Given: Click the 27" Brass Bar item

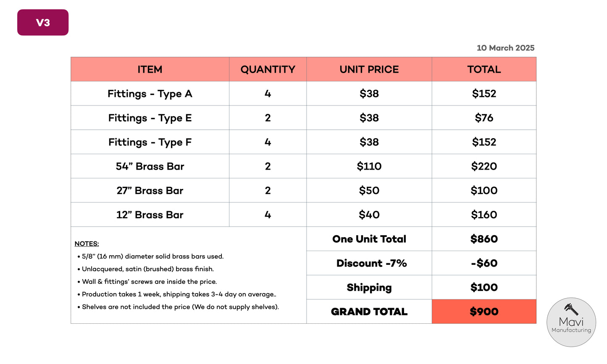Looking at the screenshot, I should [x=150, y=191].
